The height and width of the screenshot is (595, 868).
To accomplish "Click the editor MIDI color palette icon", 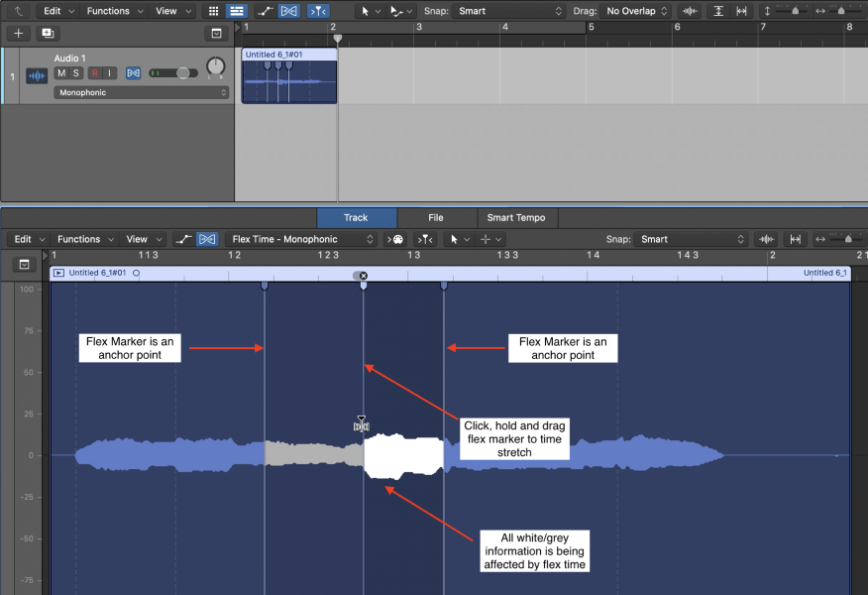I will [395, 239].
